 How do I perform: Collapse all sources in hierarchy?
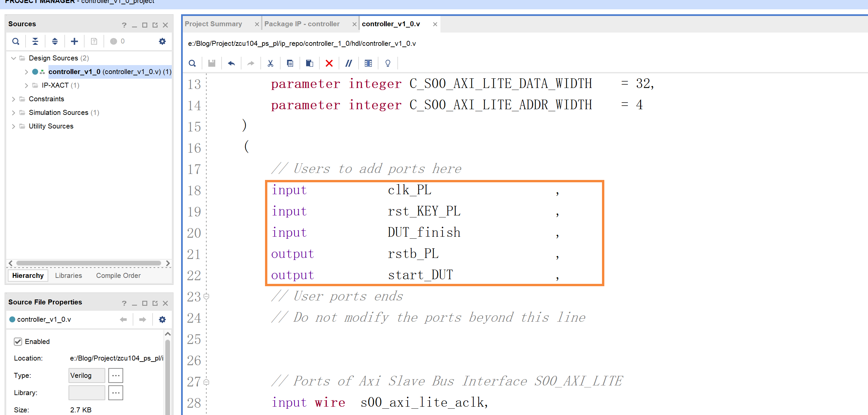coord(35,41)
